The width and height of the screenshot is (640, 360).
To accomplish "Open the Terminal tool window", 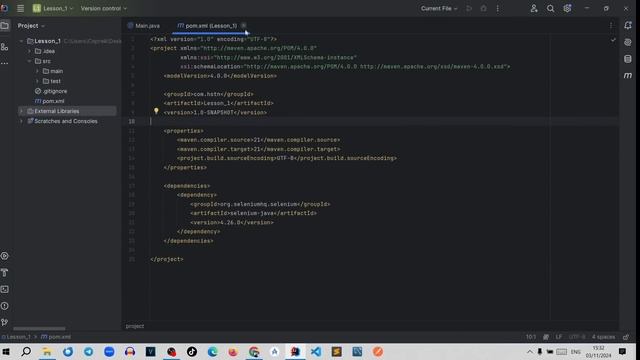I will (4, 289).
